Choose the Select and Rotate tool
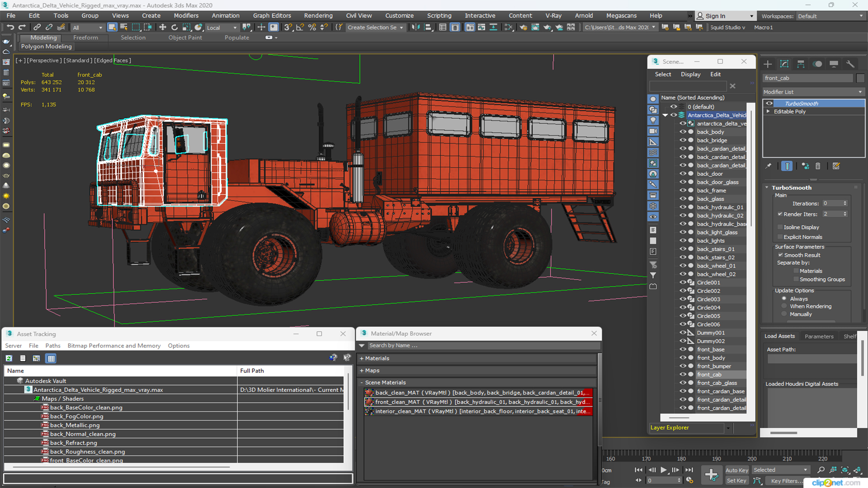This screenshot has height=488, width=868. pos(175,28)
